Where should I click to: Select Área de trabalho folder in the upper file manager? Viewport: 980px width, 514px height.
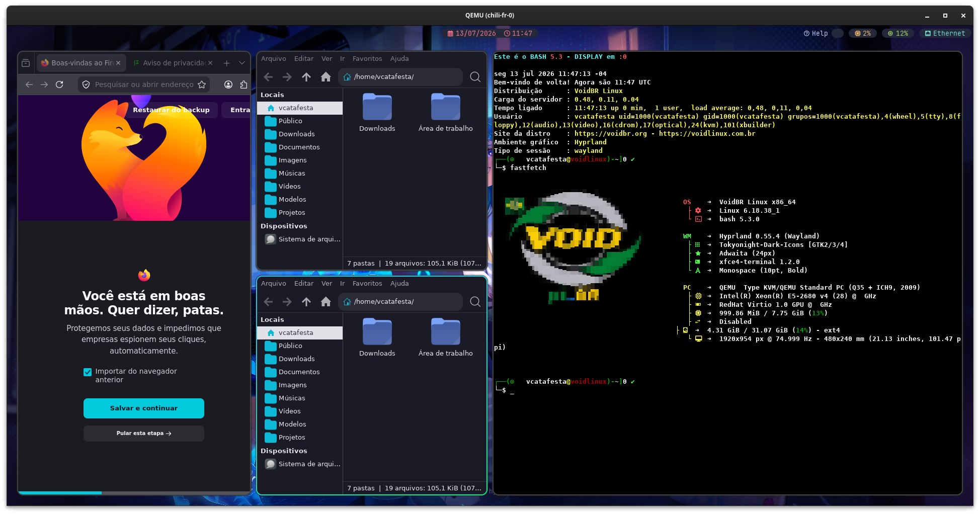click(x=446, y=107)
